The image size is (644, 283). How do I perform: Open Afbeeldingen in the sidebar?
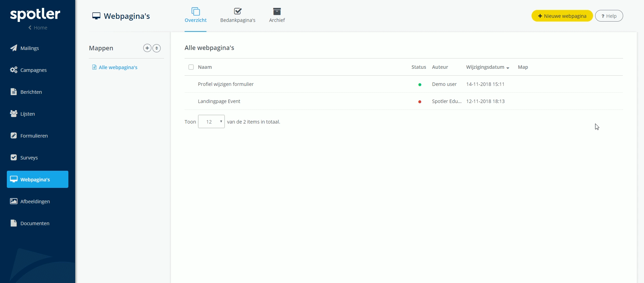(38, 201)
